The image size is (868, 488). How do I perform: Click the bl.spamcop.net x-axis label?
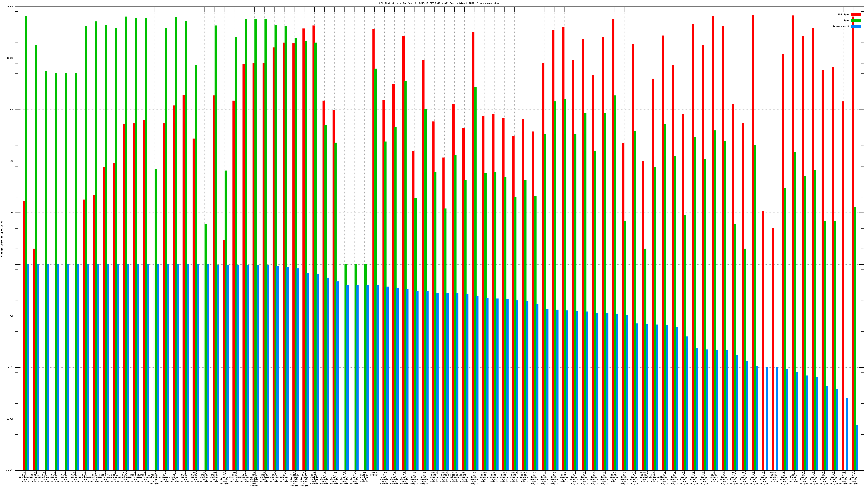tap(164, 477)
